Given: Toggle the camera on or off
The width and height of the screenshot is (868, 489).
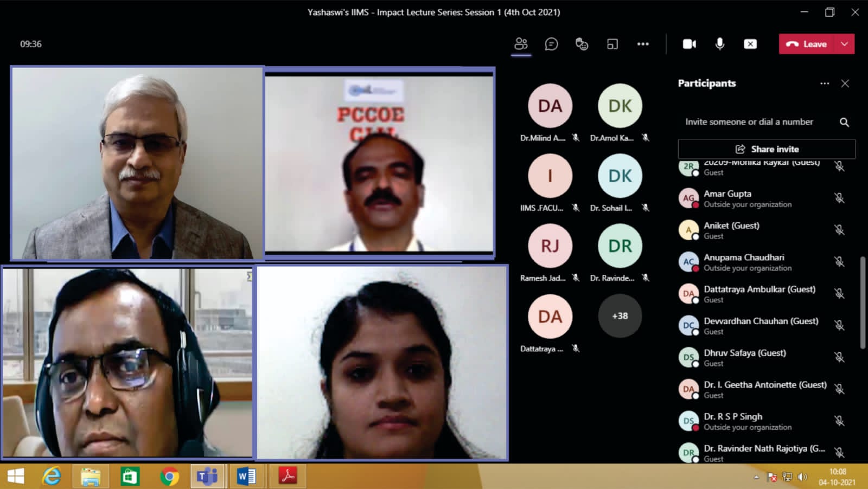Looking at the screenshot, I should 689,44.
